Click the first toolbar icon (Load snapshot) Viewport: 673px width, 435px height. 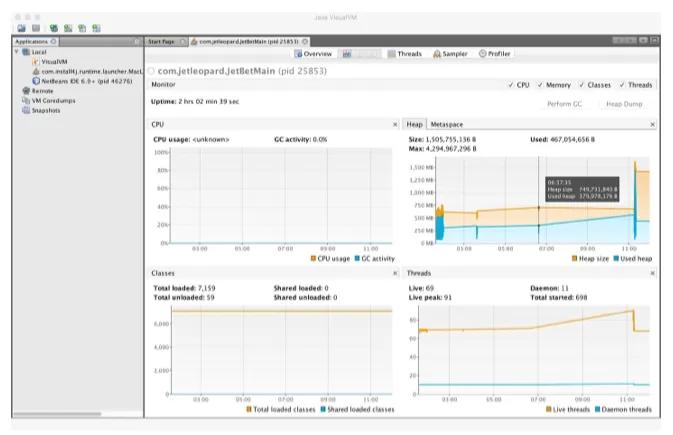[21, 28]
